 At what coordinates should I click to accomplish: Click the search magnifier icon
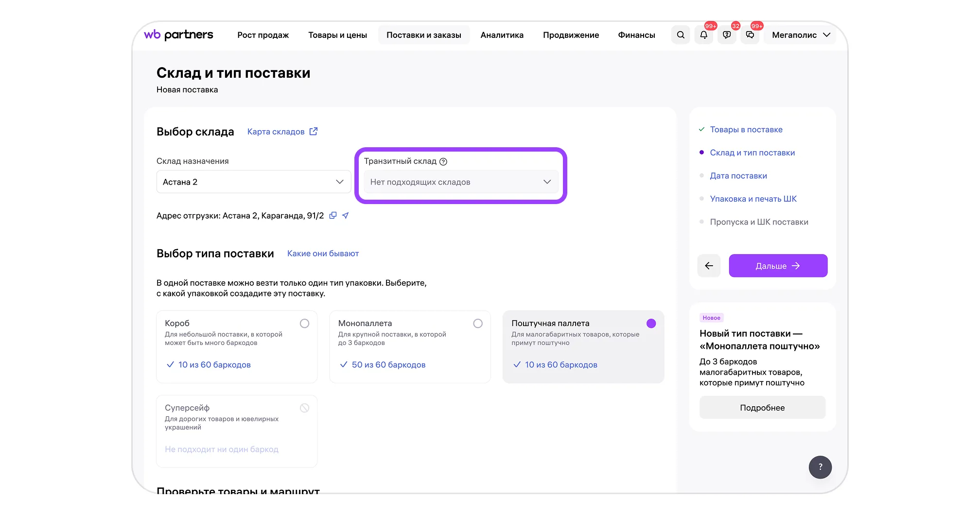681,35
